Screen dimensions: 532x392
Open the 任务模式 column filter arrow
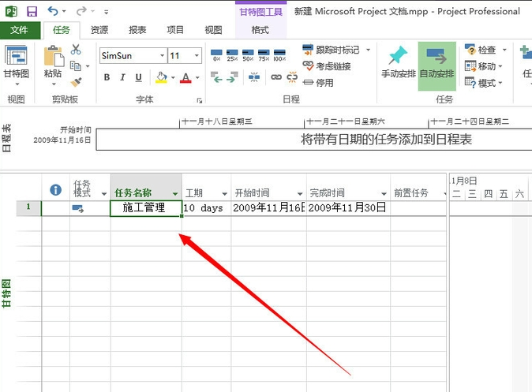click(x=104, y=193)
